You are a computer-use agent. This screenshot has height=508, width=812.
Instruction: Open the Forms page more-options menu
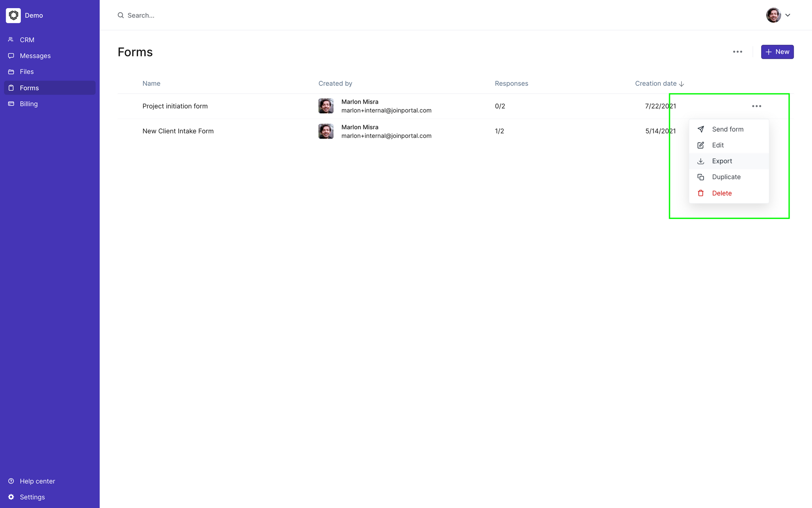pyautogui.click(x=737, y=52)
